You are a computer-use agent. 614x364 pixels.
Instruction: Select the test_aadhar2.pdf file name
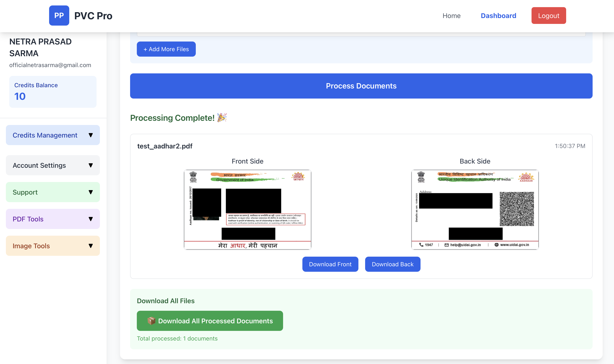click(x=165, y=146)
